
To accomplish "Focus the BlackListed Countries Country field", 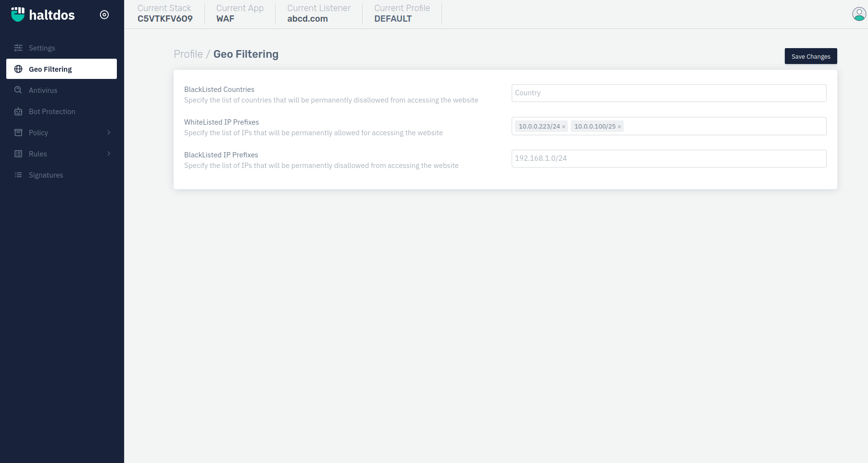I will (669, 93).
